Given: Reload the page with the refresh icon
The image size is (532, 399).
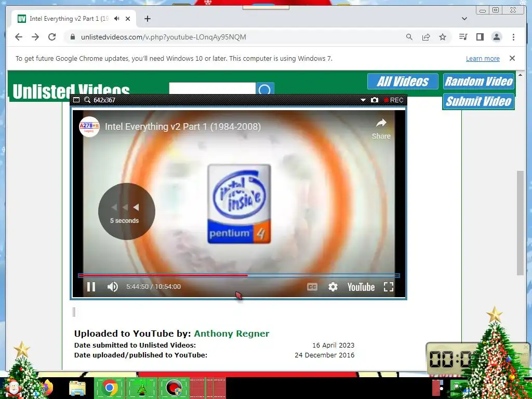Looking at the screenshot, I should pos(52,37).
